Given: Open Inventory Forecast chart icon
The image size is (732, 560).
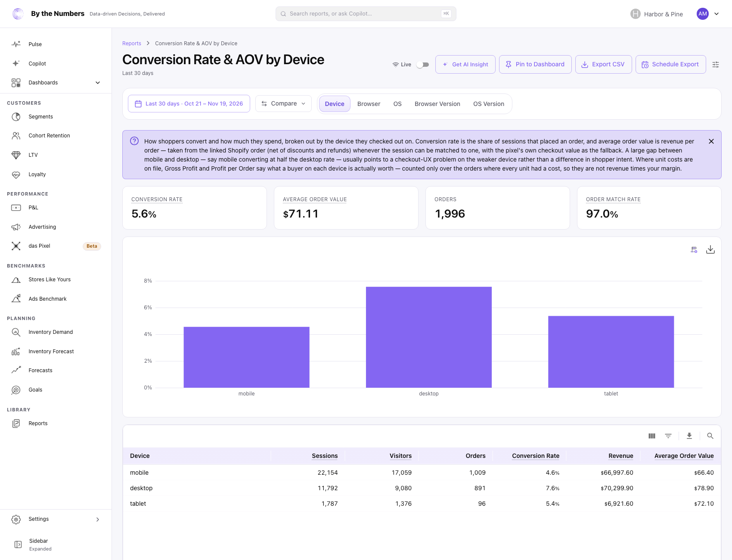Looking at the screenshot, I should click(x=16, y=352).
